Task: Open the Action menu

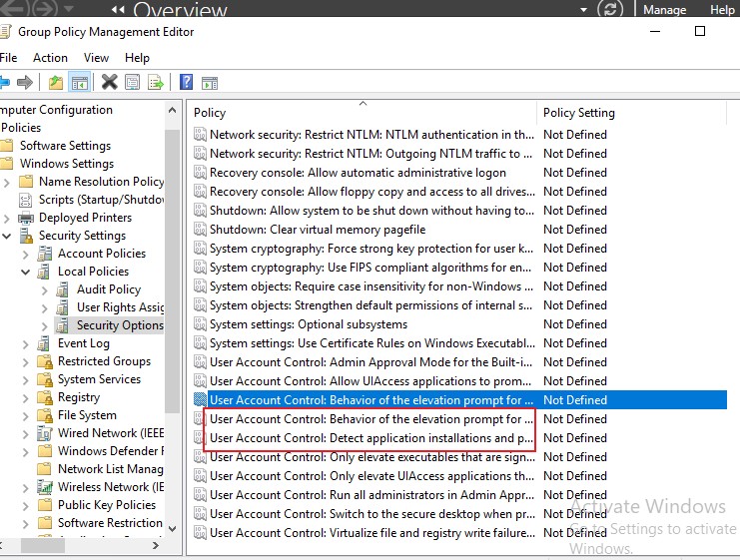Action: 50,58
